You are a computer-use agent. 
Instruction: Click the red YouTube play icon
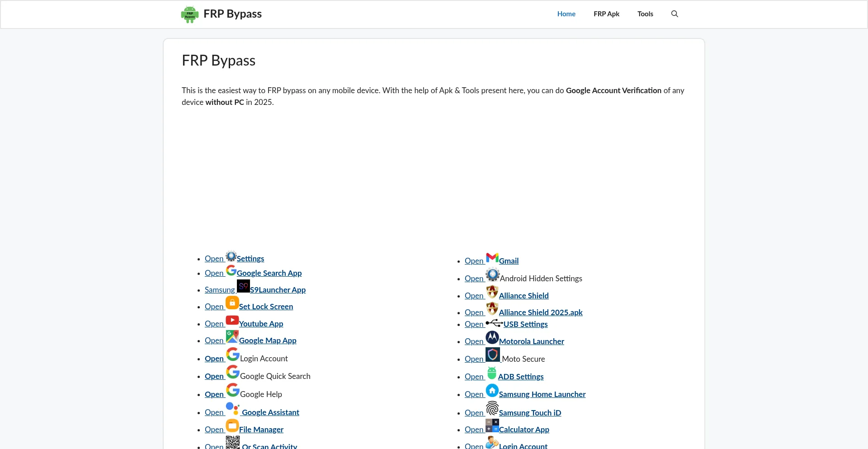[x=232, y=320]
